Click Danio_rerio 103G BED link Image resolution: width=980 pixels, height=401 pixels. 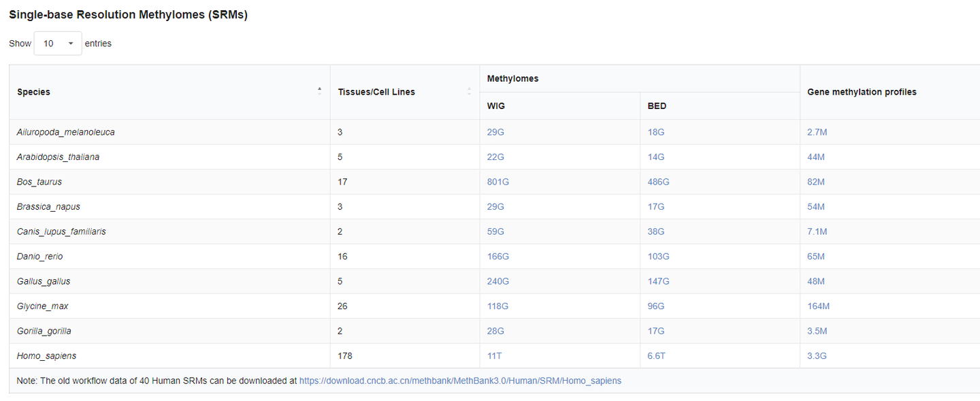coord(659,257)
